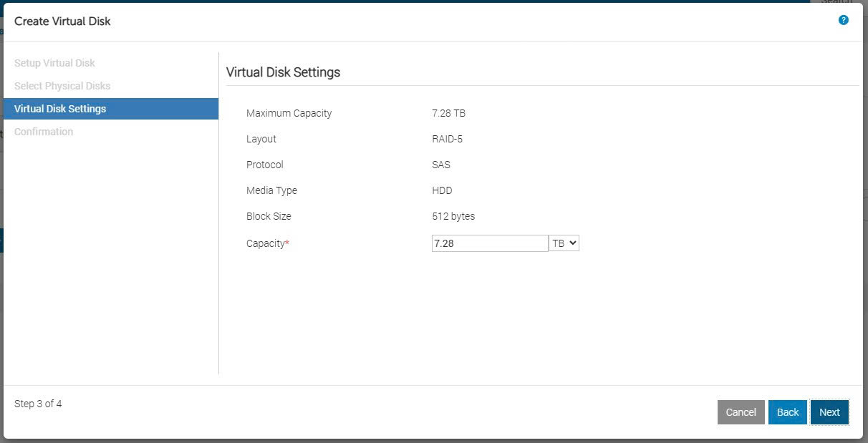The height and width of the screenshot is (443, 868).
Task: Click the blue help question mark icon
Action: tap(843, 20)
